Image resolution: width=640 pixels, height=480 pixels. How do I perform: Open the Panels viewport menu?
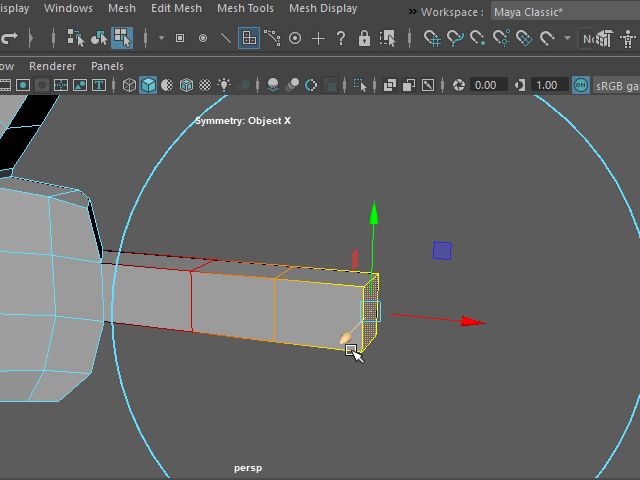(107, 66)
